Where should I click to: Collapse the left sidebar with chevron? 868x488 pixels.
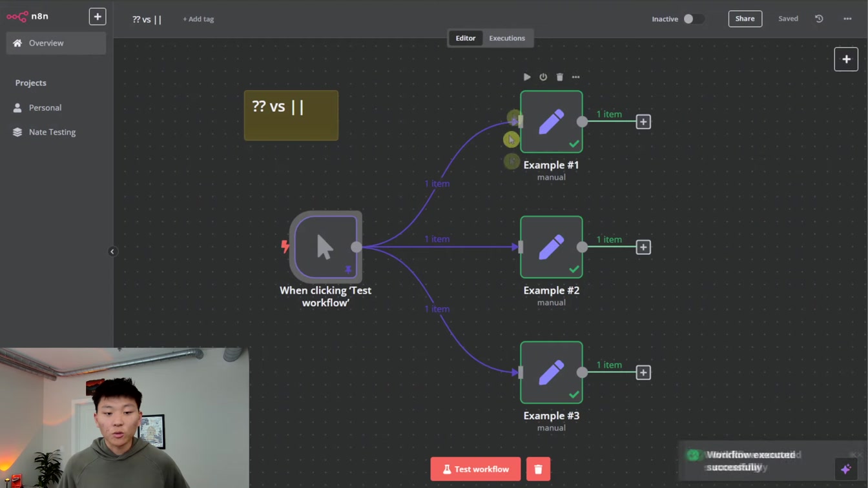click(x=112, y=252)
